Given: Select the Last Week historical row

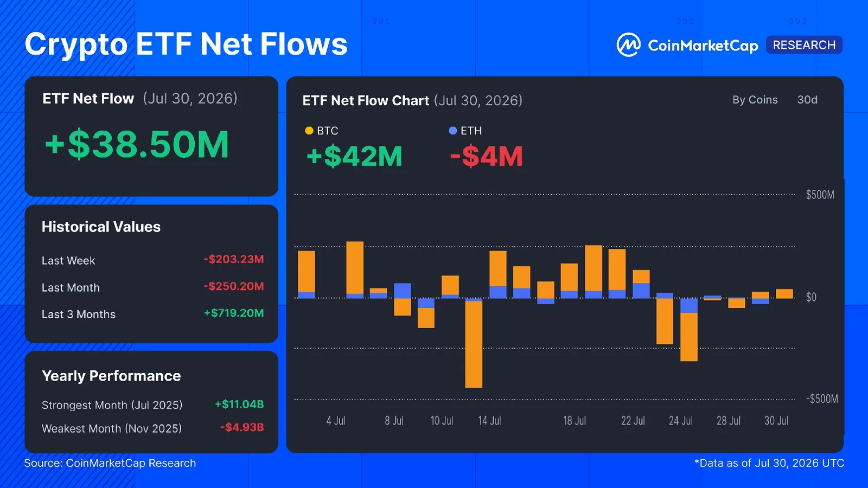Looking at the screenshot, I should coord(152,260).
